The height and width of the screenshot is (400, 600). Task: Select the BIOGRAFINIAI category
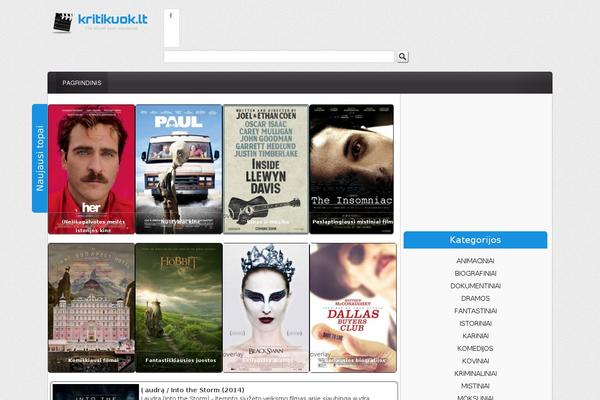pyautogui.click(x=475, y=273)
